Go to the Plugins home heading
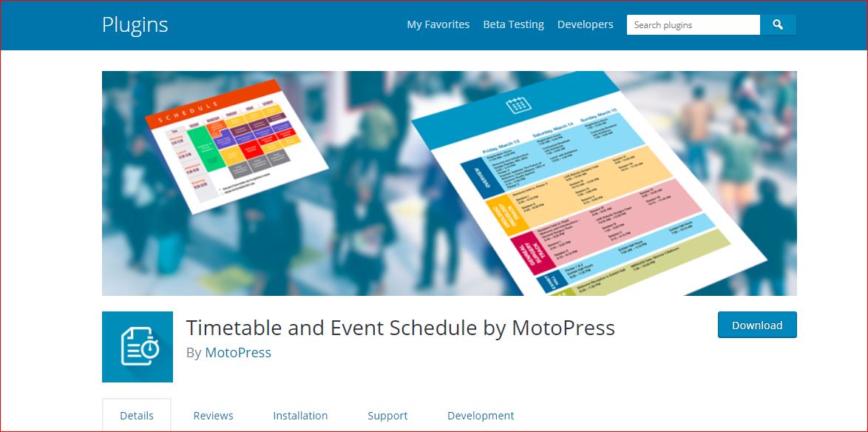Screen dimensions: 868x432 click(135, 25)
